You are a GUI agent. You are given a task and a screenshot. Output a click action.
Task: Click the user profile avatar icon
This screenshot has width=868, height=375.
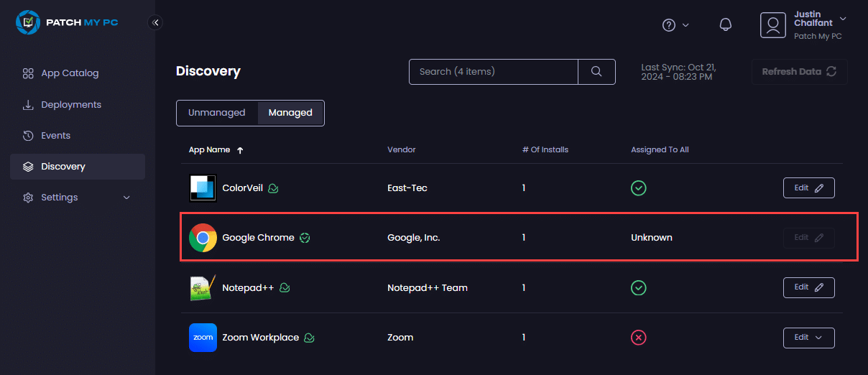(773, 25)
